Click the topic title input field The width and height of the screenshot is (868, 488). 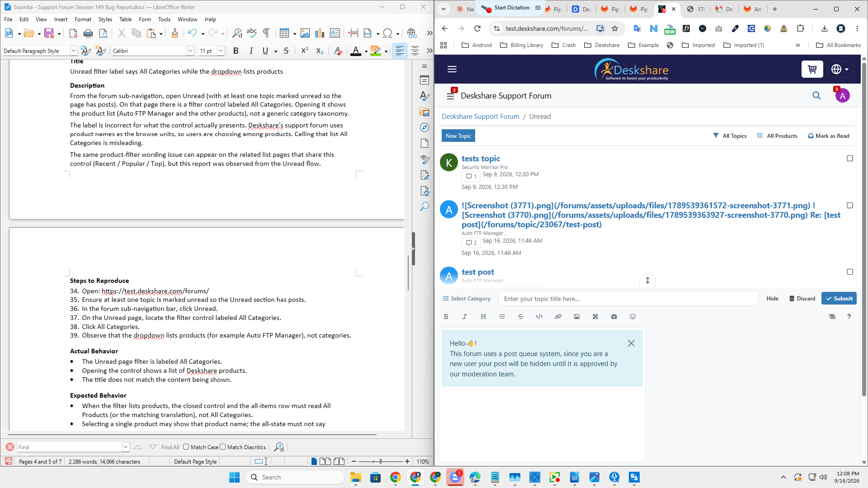point(628,299)
